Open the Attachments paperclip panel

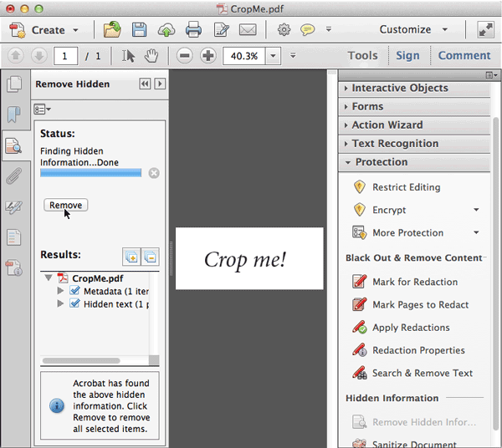click(x=13, y=176)
